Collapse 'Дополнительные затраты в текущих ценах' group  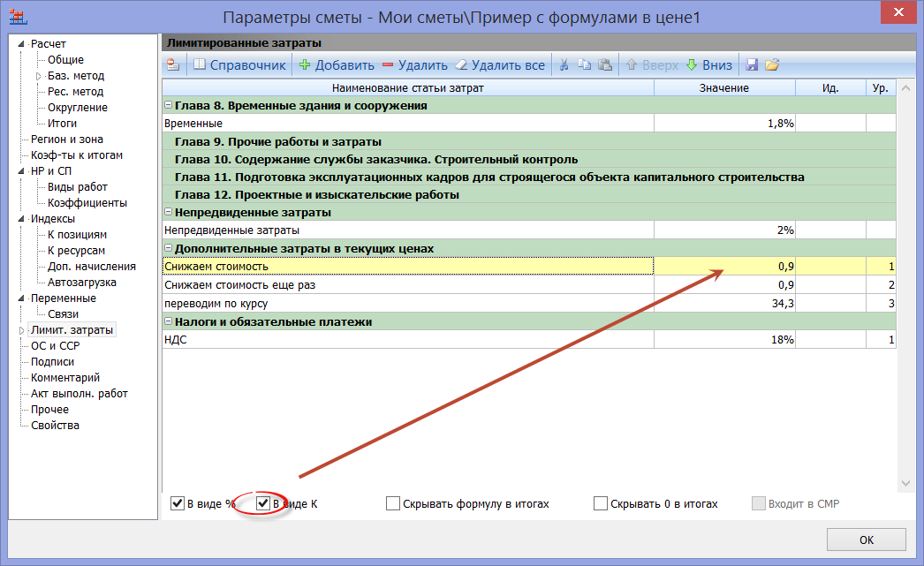coord(168,248)
